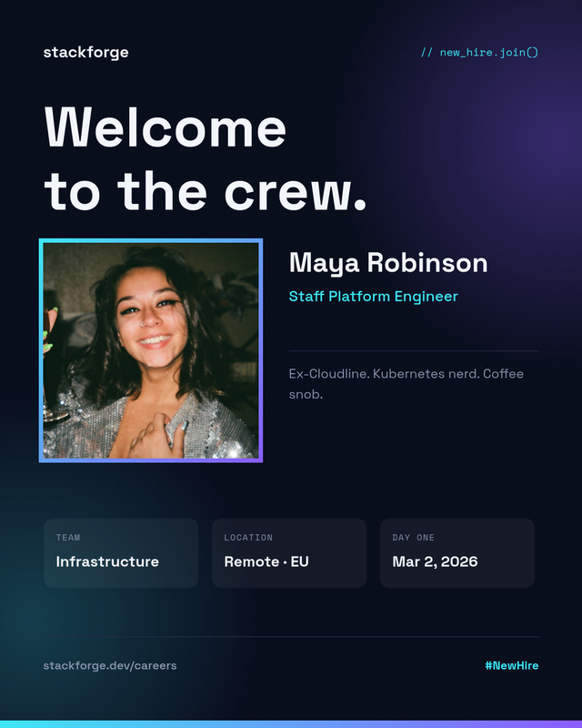Screen dimensions: 582x728
Task: Click the bio text starting with Ex-Cloudline
Action: coord(406,384)
